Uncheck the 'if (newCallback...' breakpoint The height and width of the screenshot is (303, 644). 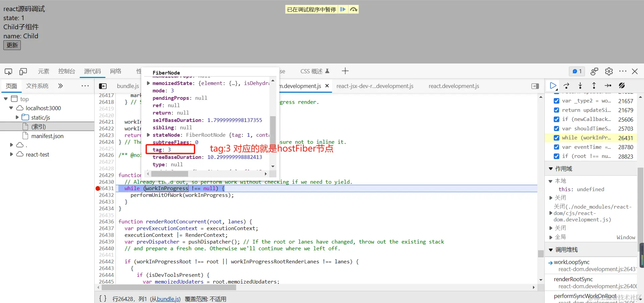tap(556, 119)
